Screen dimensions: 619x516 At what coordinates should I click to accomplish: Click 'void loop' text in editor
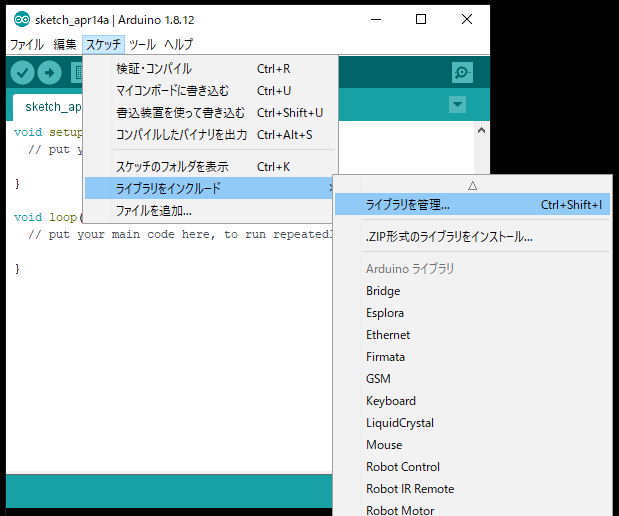45,218
